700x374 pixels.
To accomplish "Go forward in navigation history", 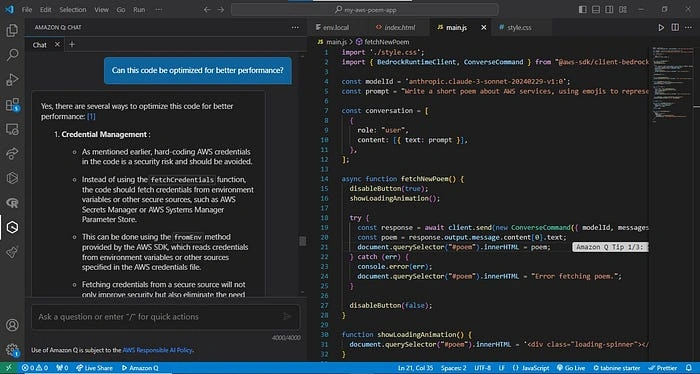I will [x=221, y=9].
